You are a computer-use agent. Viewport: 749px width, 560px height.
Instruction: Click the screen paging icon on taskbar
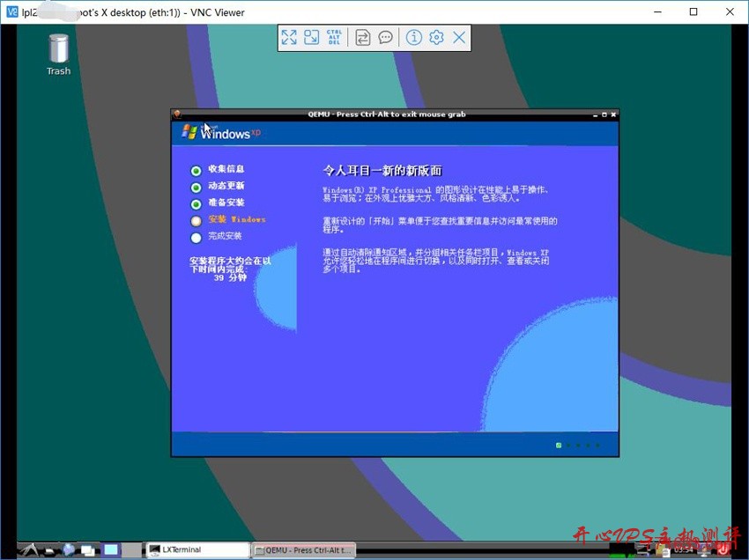[109, 549]
